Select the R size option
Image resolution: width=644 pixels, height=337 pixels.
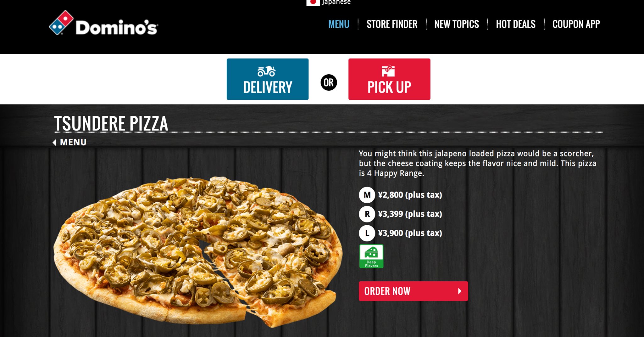[x=367, y=214]
